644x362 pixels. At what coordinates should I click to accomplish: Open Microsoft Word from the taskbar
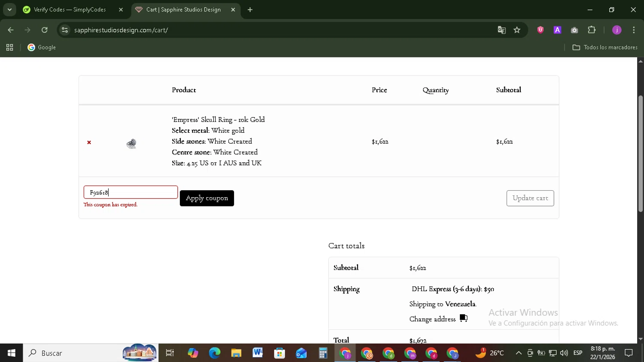coord(258,353)
